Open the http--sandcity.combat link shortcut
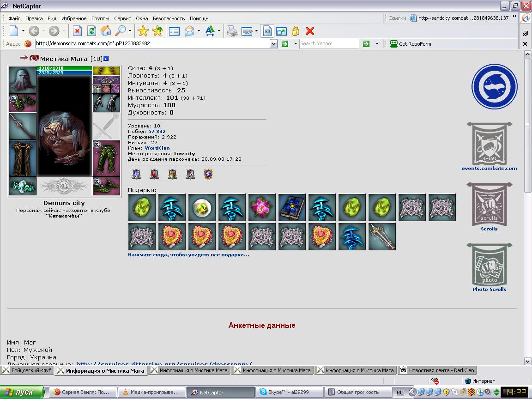Viewport: 532px width, 399px height. coord(459,18)
